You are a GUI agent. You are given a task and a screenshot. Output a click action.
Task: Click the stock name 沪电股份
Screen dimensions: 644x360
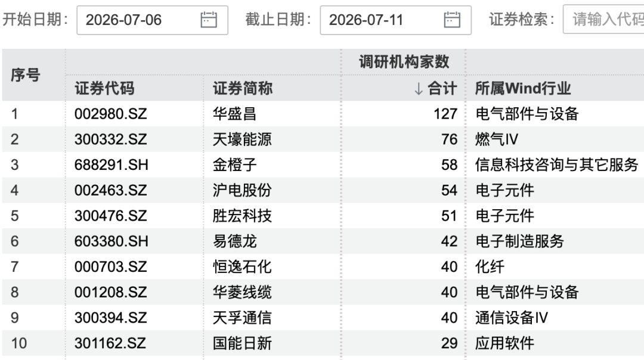tap(242, 190)
